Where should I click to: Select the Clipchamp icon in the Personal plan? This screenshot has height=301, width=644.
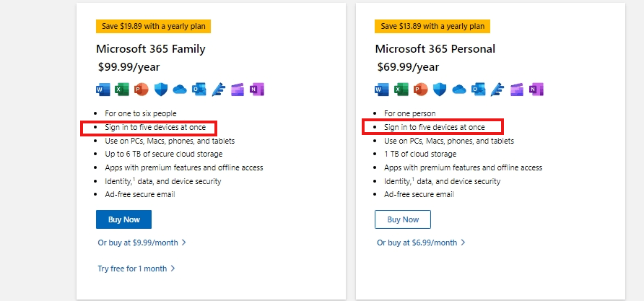coord(517,90)
